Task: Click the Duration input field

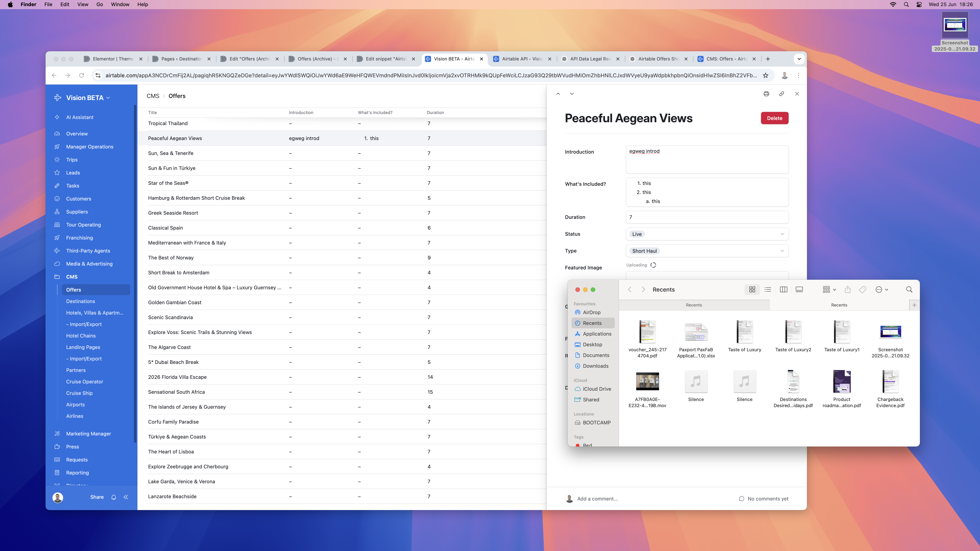Action: [x=707, y=217]
